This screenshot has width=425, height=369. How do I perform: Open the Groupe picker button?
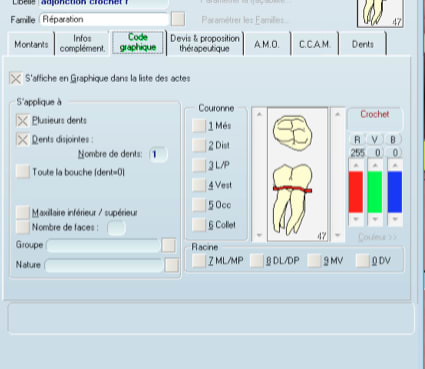coord(168,245)
